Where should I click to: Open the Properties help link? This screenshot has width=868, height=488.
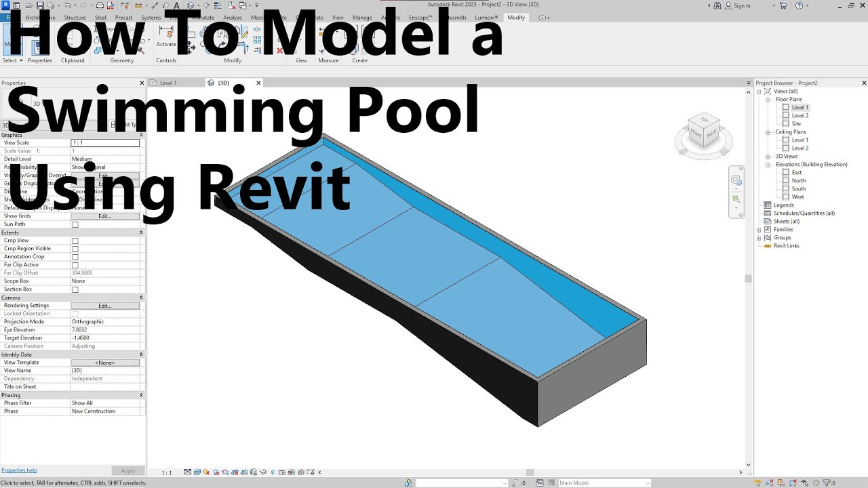click(x=19, y=470)
